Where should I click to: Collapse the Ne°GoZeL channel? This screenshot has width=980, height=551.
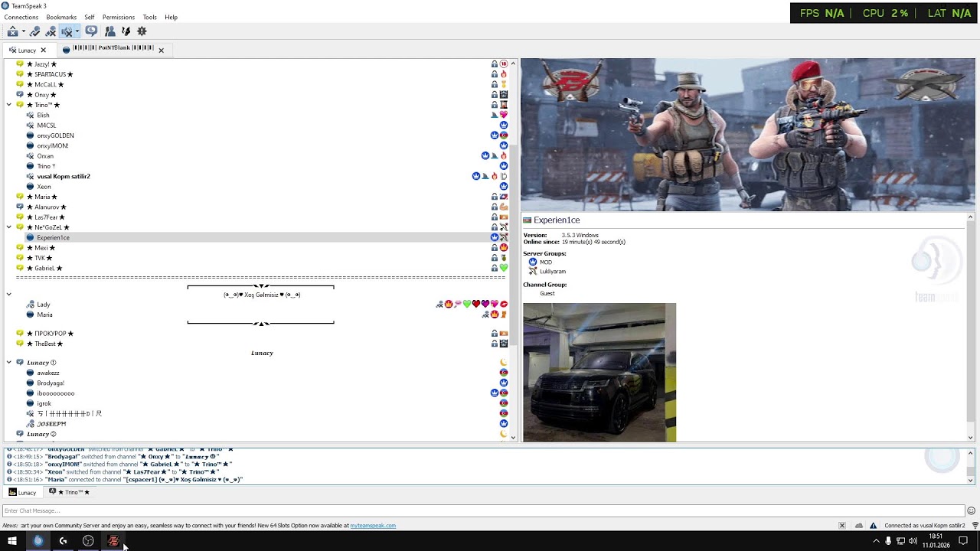9,227
